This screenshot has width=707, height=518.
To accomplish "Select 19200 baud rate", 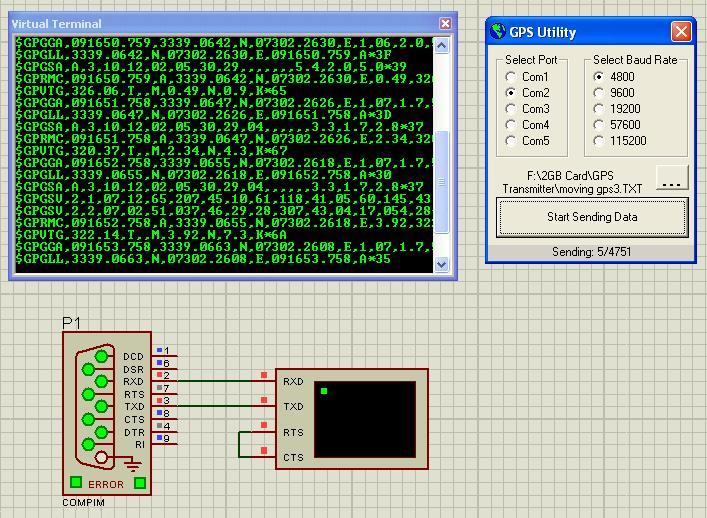I will tap(598, 109).
